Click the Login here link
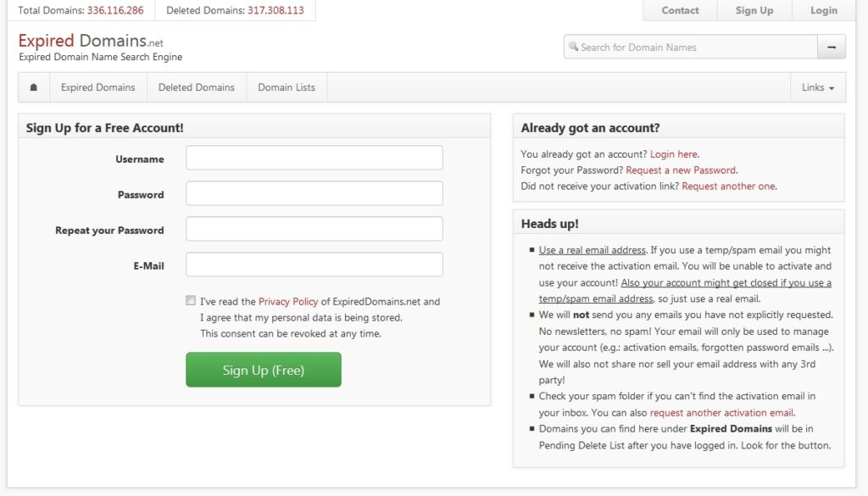 point(674,154)
